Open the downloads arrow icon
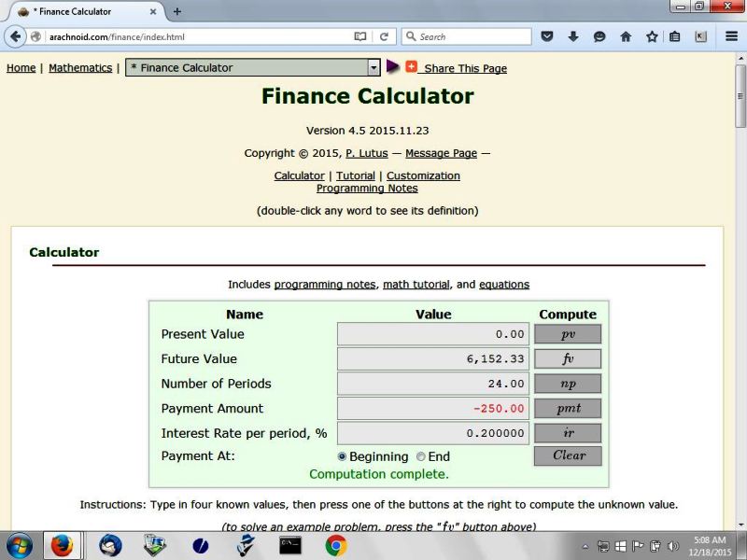The image size is (747, 560). point(573,36)
